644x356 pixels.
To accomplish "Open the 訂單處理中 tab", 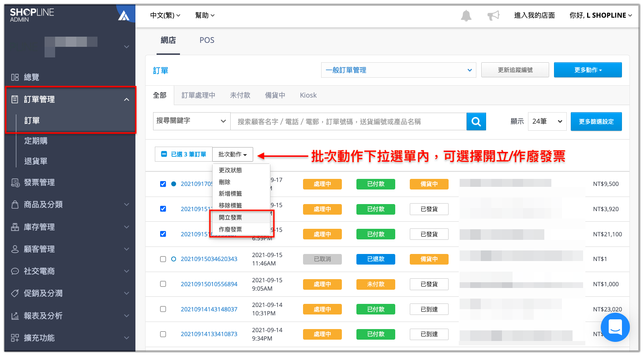I will (x=198, y=95).
